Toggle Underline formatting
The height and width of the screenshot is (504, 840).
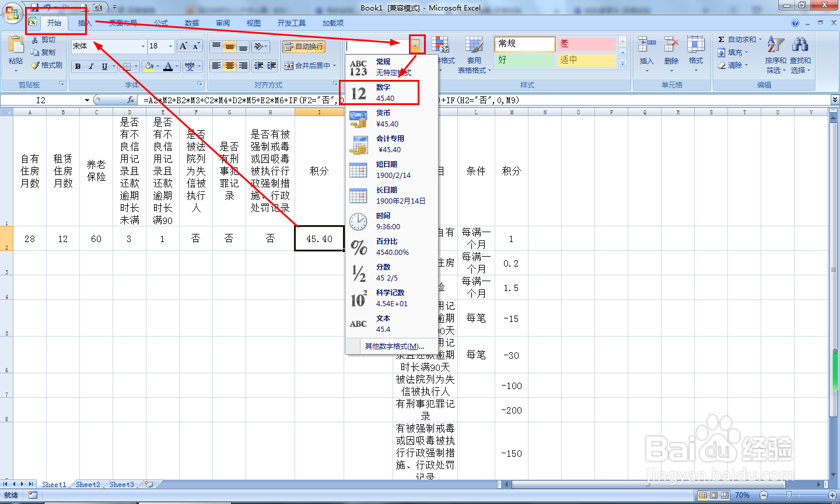tap(104, 66)
